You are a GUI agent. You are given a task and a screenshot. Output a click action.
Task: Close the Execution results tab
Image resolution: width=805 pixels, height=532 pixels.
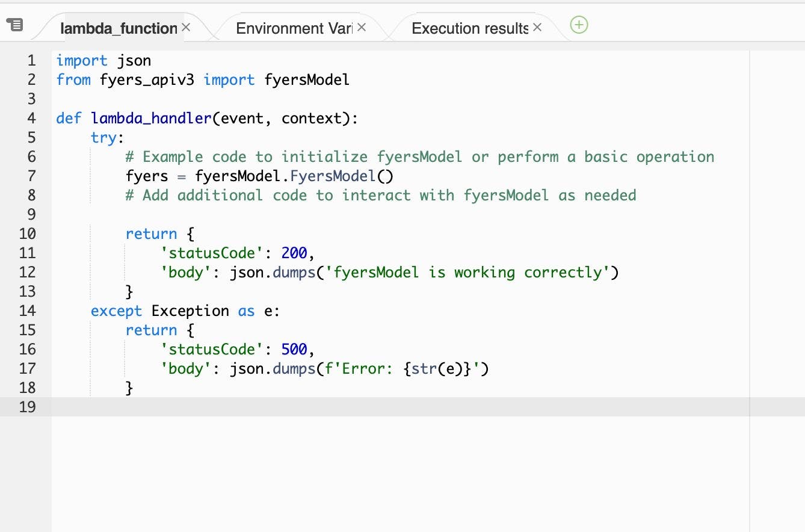(x=537, y=27)
